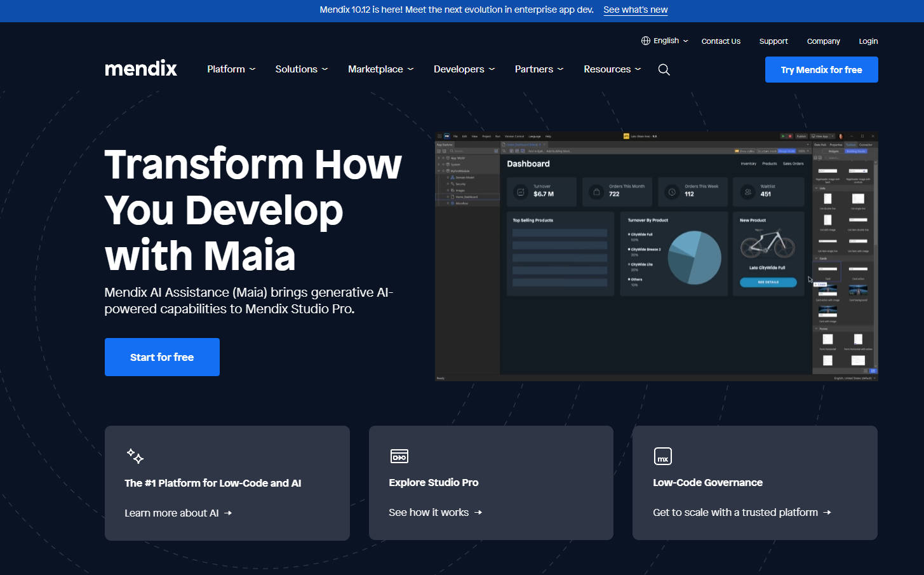
Task: Open the Company link
Action: click(x=824, y=41)
